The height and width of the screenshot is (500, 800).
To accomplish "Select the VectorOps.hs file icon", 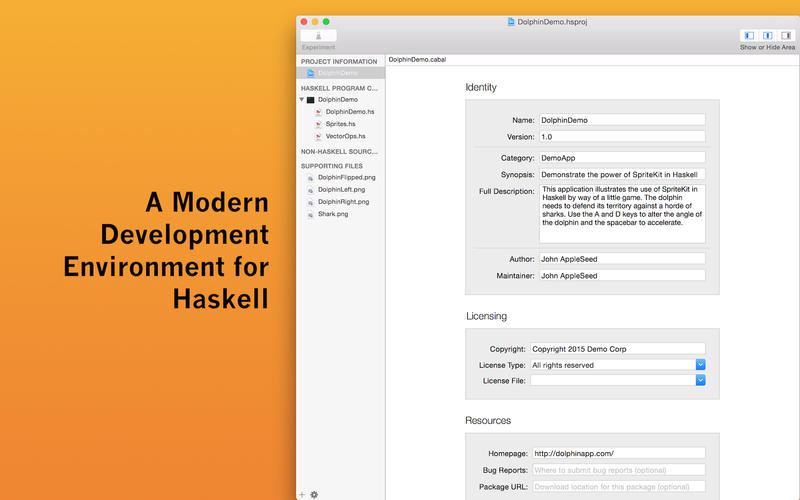I will (x=318, y=136).
